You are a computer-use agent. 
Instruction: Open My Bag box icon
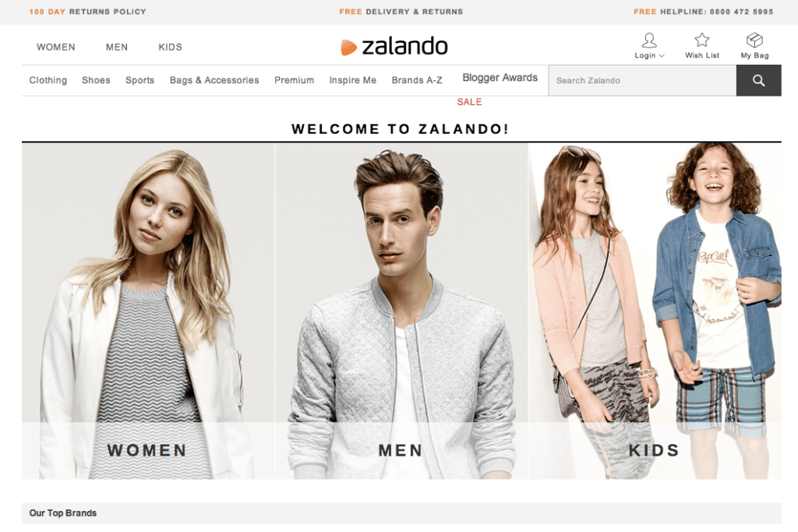click(754, 40)
